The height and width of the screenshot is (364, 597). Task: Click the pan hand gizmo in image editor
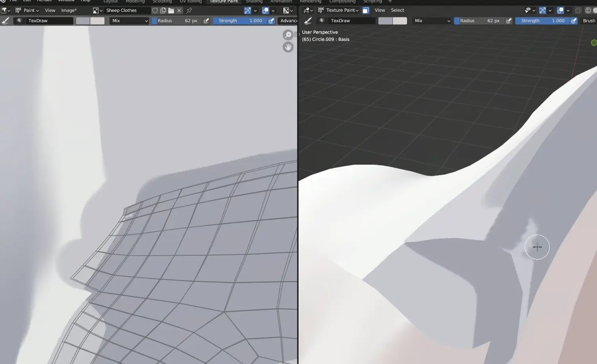(x=288, y=47)
